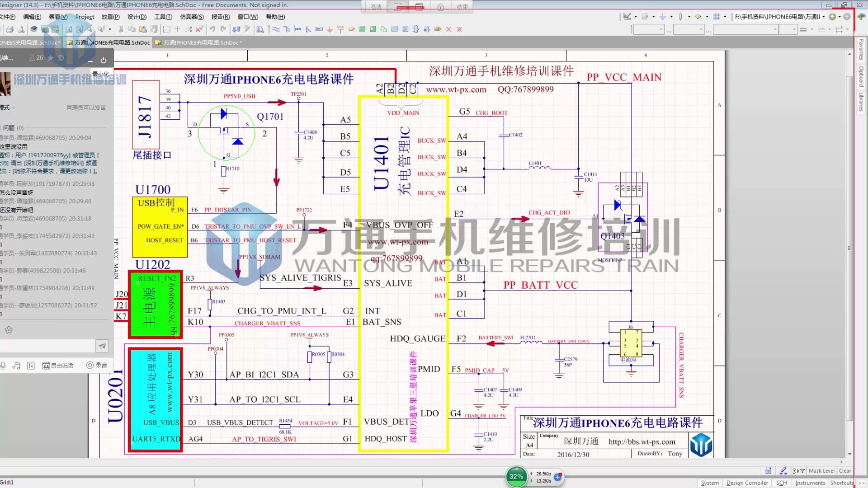Click the send message paper-plane icon
This screenshot has height=488, width=868.
[102, 346]
